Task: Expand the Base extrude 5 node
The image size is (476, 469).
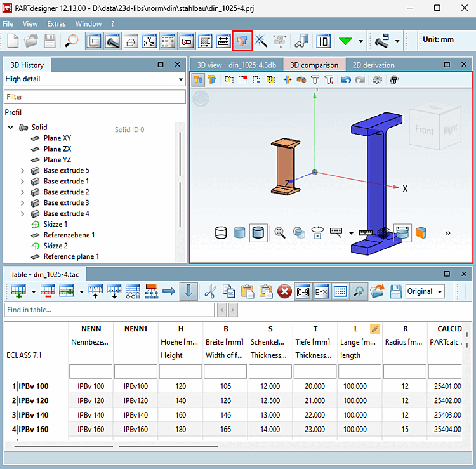Action: pos(22,171)
